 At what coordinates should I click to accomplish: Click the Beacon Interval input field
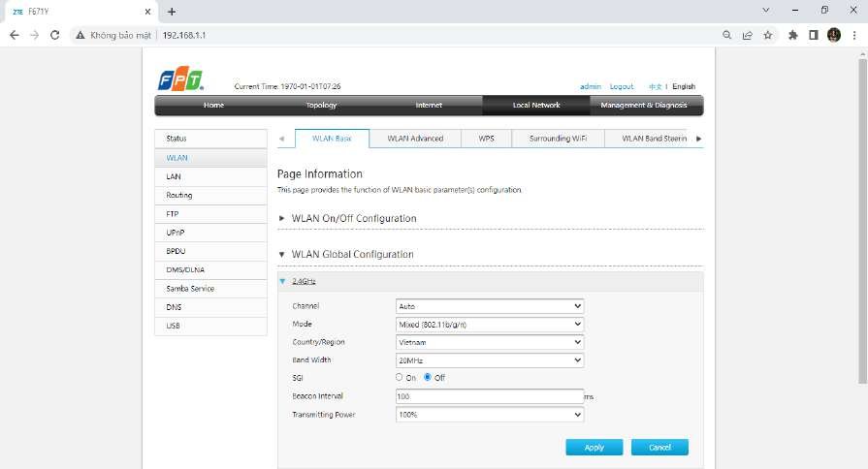point(490,396)
